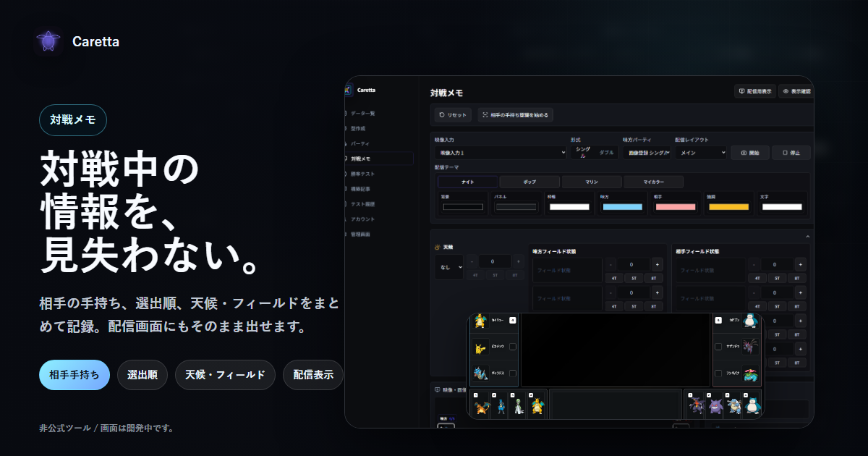Click the Caretta turtle logo icon
The height and width of the screenshot is (456, 868).
48,42
